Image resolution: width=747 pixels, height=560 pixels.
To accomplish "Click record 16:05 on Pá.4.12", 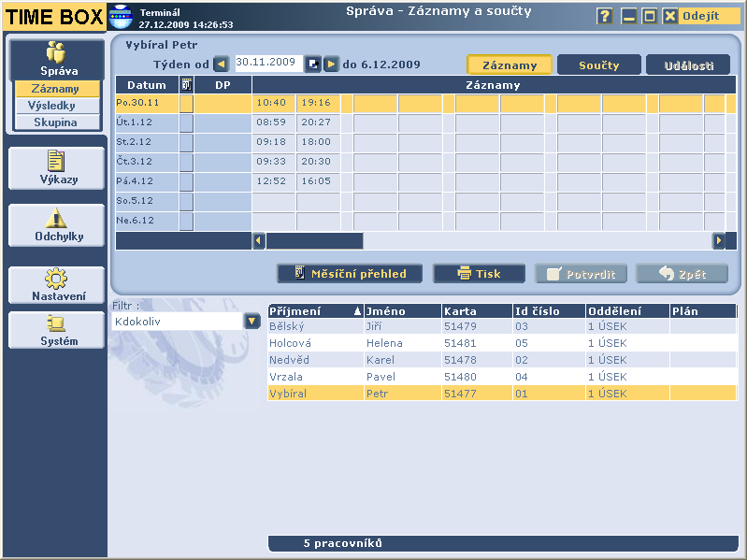I will (x=318, y=182).
